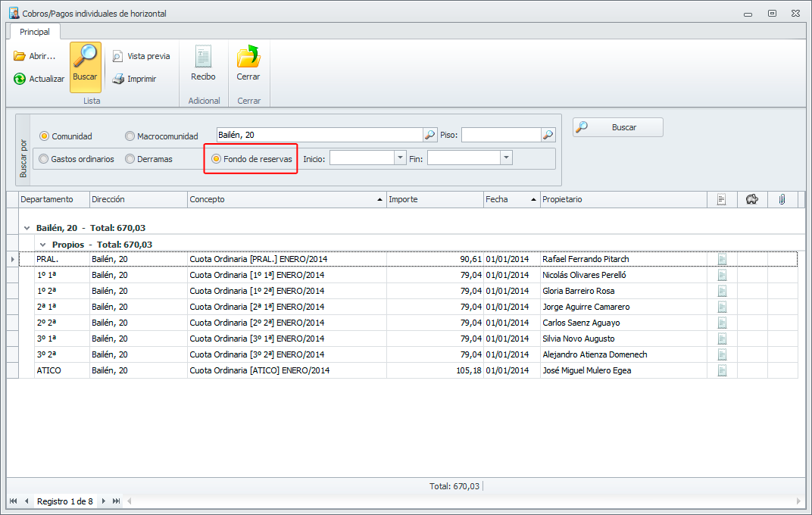This screenshot has width=812, height=515.
Task: Click magnifier icon beside Bailén, 20 field
Action: point(430,135)
